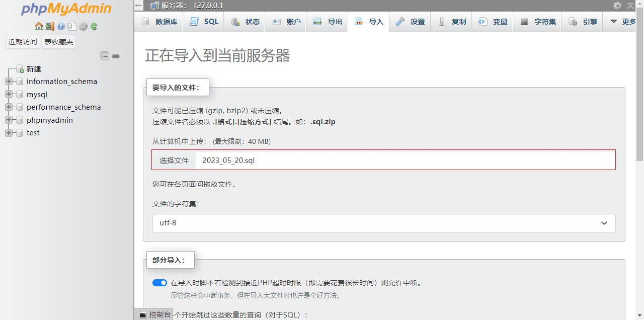Click the back arrow beside 服务器

[139, 6]
